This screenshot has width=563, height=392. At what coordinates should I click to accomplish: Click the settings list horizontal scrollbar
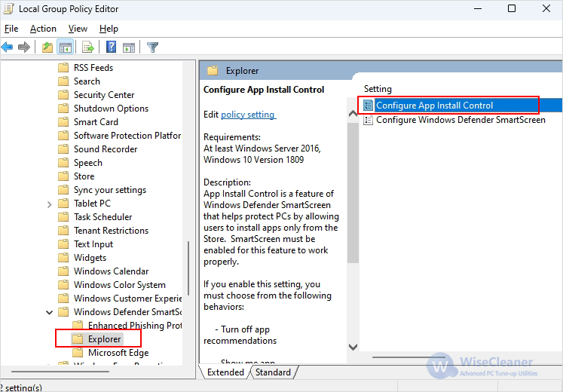pyautogui.click(x=408, y=357)
